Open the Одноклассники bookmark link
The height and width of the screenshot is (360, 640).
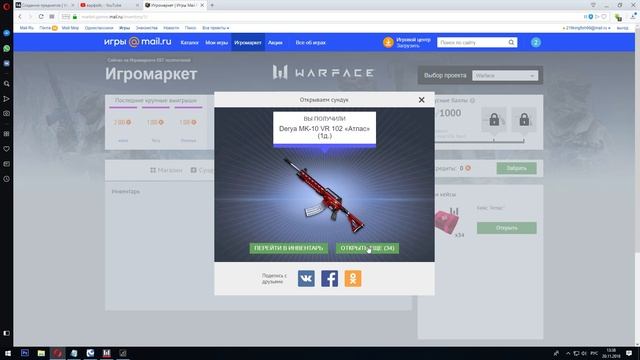[99, 28]
